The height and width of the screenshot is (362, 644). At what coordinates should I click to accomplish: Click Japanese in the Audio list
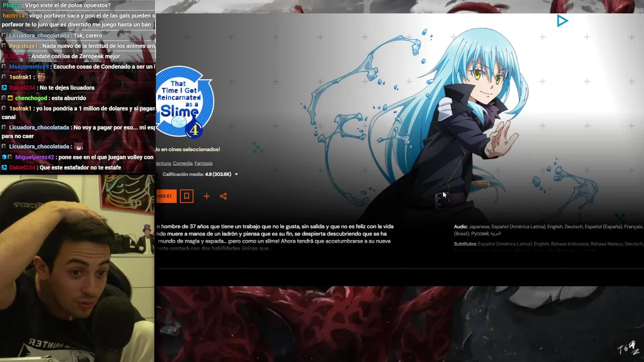click(478, 227)
